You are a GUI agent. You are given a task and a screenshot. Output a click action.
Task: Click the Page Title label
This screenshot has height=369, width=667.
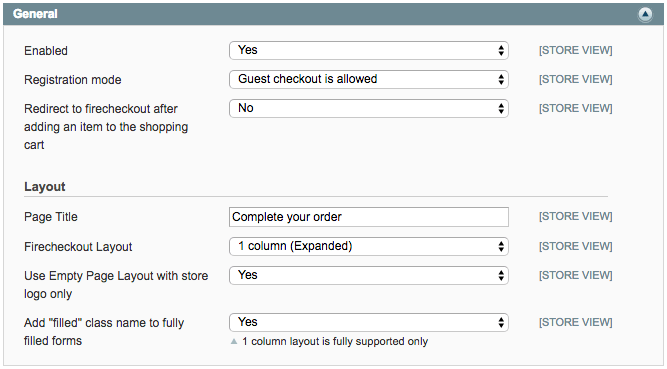pyautogui.click(x=51, y=217)
